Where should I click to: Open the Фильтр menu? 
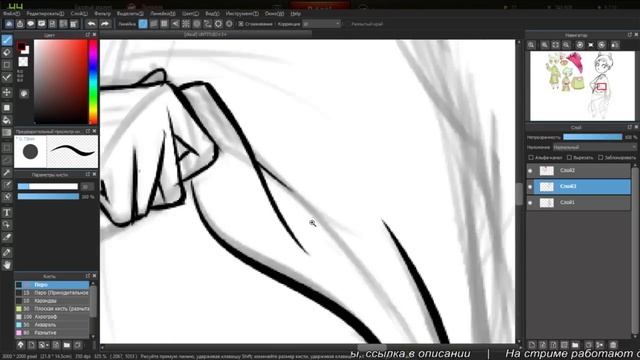coord(102,13)
